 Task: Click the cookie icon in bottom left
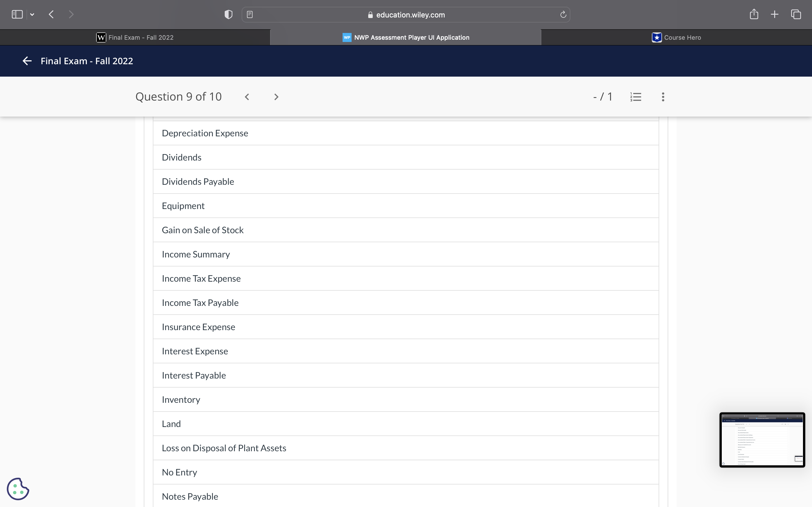pos(18,489)
